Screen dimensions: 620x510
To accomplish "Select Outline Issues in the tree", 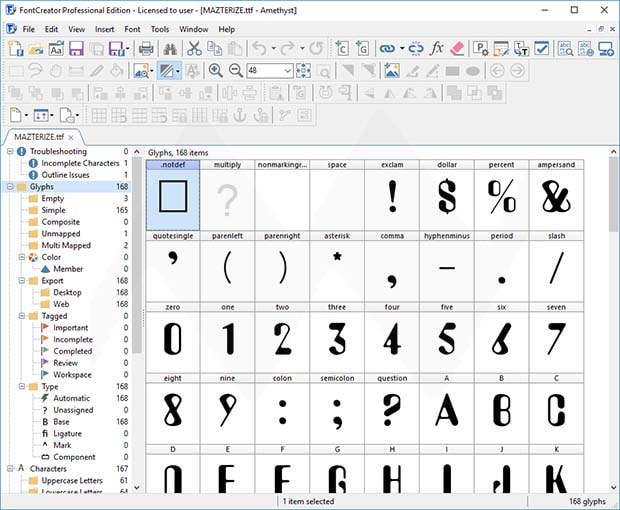I will point(65,175).
